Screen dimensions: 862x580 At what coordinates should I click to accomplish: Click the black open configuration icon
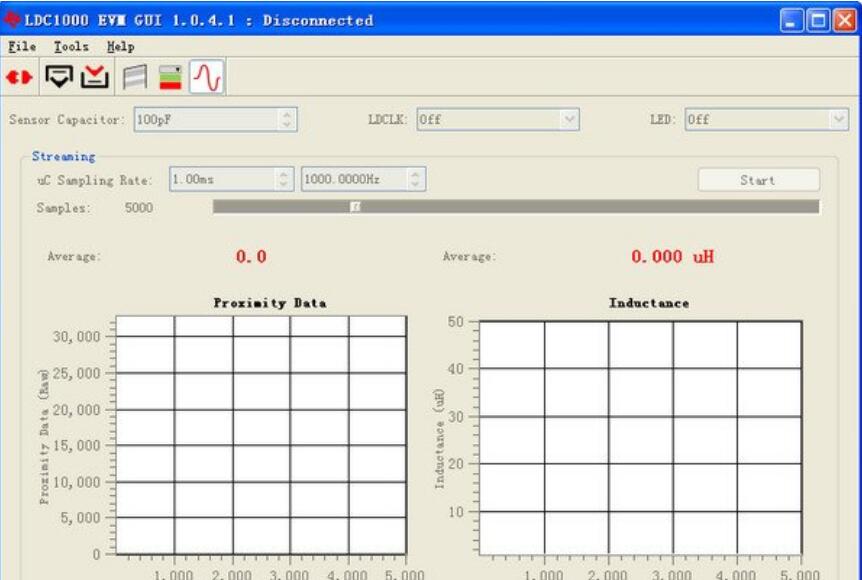click(x=59, y=76)
